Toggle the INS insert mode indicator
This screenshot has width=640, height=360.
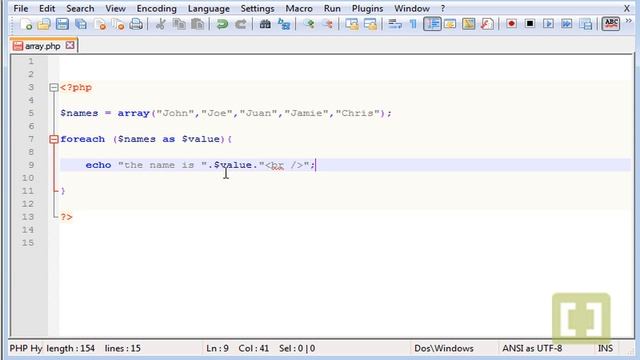(x=605, y=348)
